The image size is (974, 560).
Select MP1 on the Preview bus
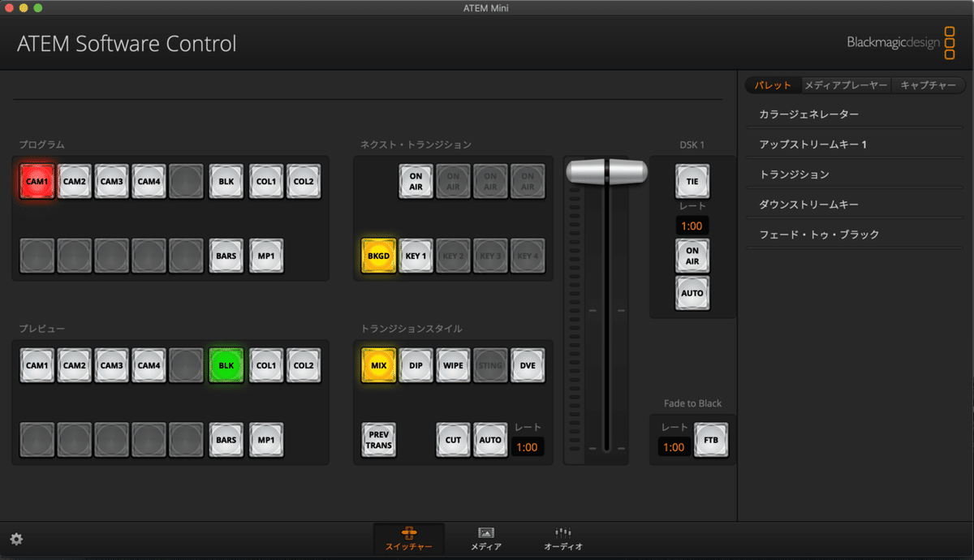pyautogui.click(x=266, y=439)
